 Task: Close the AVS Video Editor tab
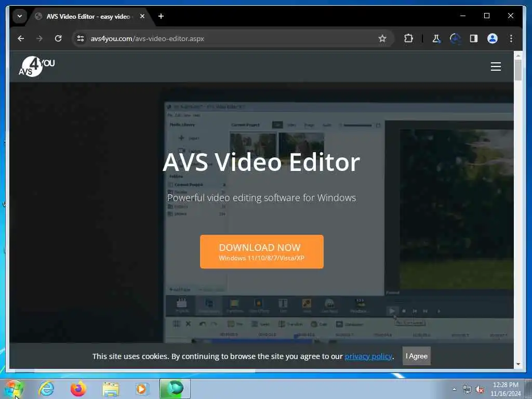[x=142, y=16]
